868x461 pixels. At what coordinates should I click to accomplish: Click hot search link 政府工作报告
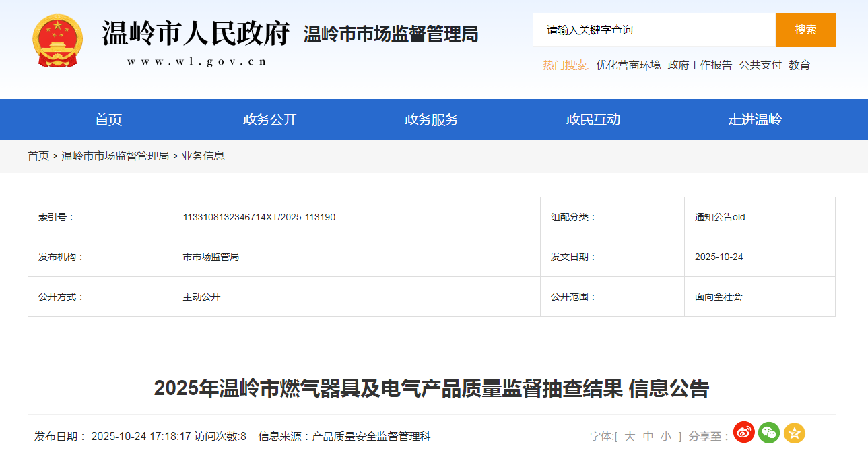click(700, 65)
